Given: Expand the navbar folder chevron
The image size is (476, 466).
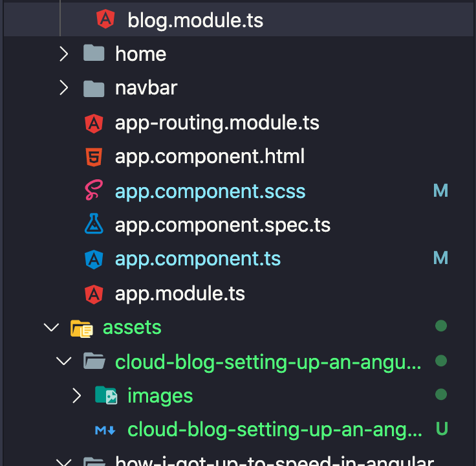Looking at the screenshot, I should [64, 88].
